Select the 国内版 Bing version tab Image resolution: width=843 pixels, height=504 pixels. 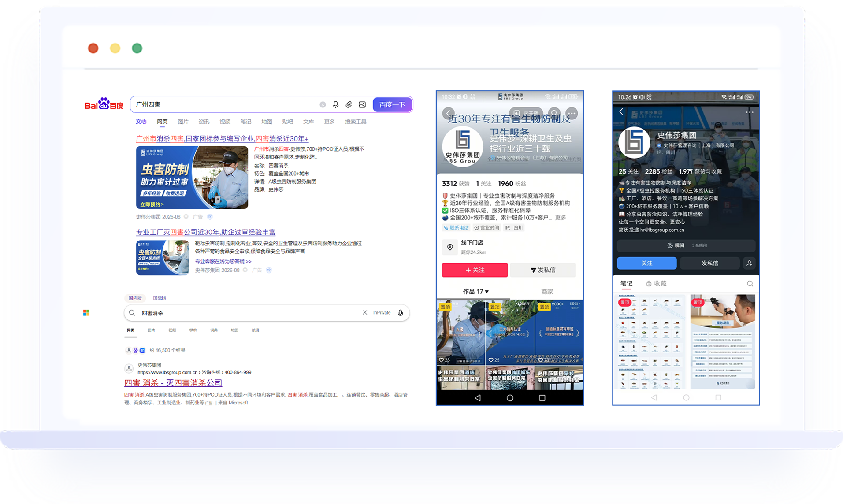[x=135, y=298]
